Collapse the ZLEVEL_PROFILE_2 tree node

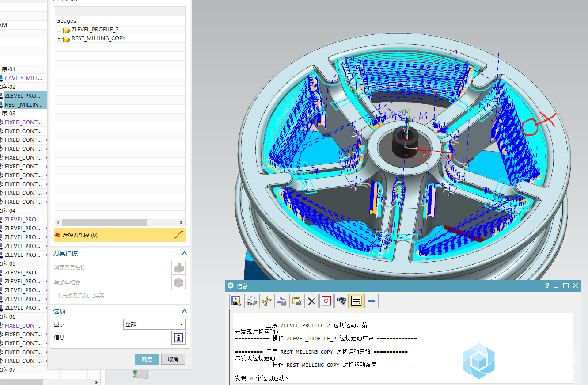pyautogui.click(x=59, y=30)
